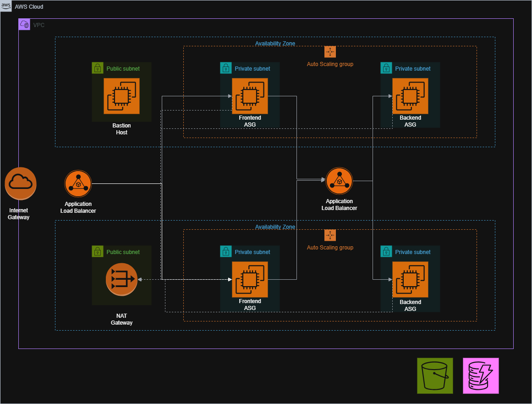Select the top Availability Zone label
This screenshot has height=404, width=532.
point(275,44)
